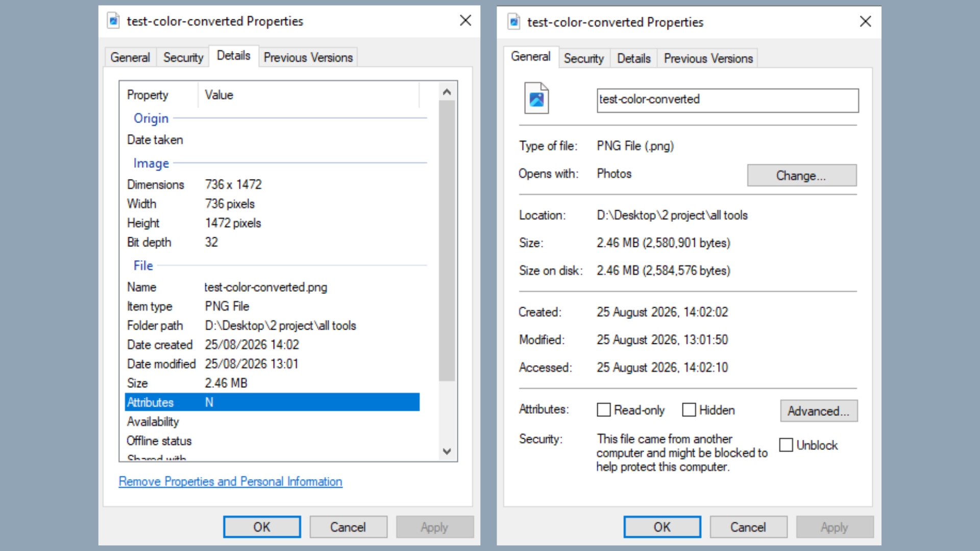980x551 pixels.
Task: Click the file icon in left window title bar
Action: (x=113, y=21)
